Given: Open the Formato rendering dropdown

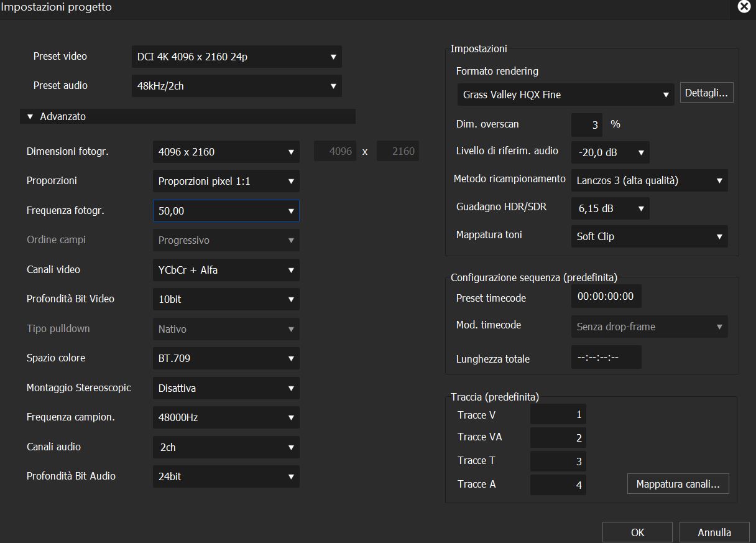Looking at the screenshot, I should click(566, 95).
